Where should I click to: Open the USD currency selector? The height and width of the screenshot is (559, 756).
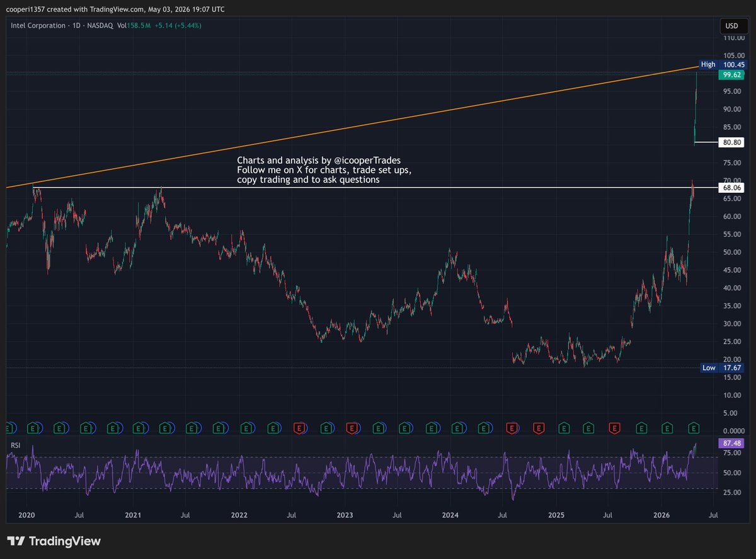732,26
